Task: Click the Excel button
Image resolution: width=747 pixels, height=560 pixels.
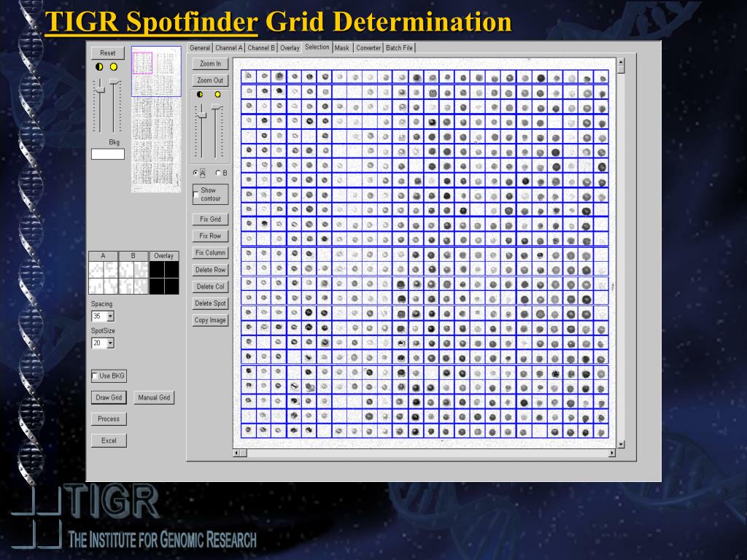Action: [x=109, y=440]
